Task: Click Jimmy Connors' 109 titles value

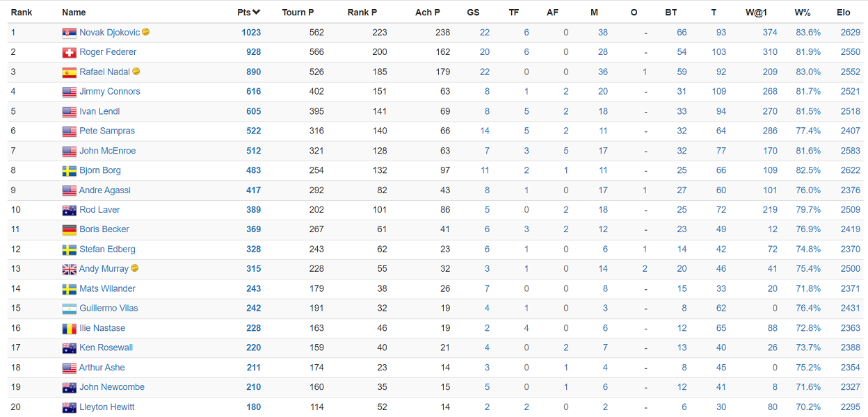Action: (x=718, y=92)
